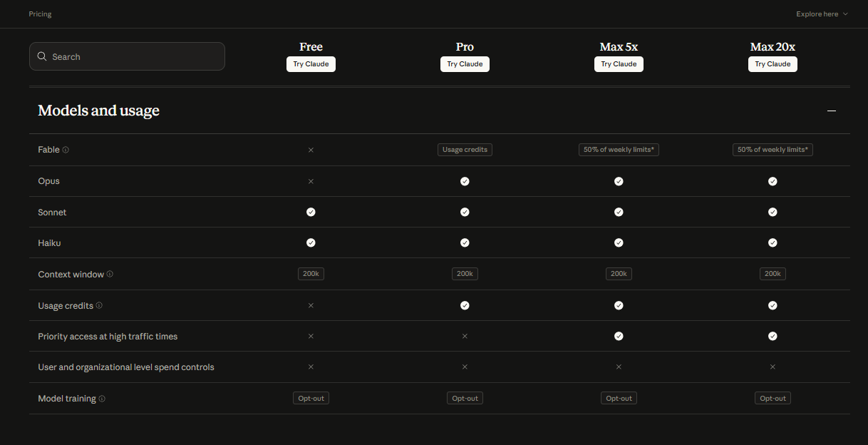This screenshot has width=868, height=445.
Task: Click the info icon beside Context window
Action: pos(110,275)
